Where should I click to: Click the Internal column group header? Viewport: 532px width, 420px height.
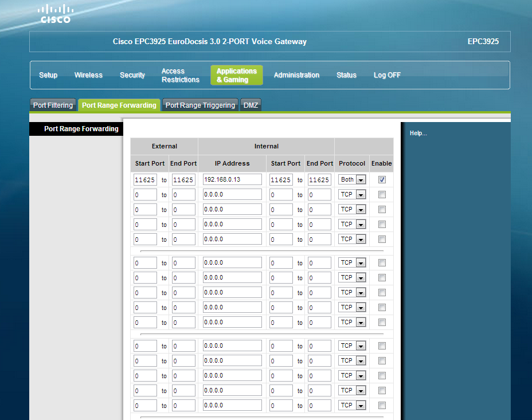pyautogui.click(x=267, y=146)
